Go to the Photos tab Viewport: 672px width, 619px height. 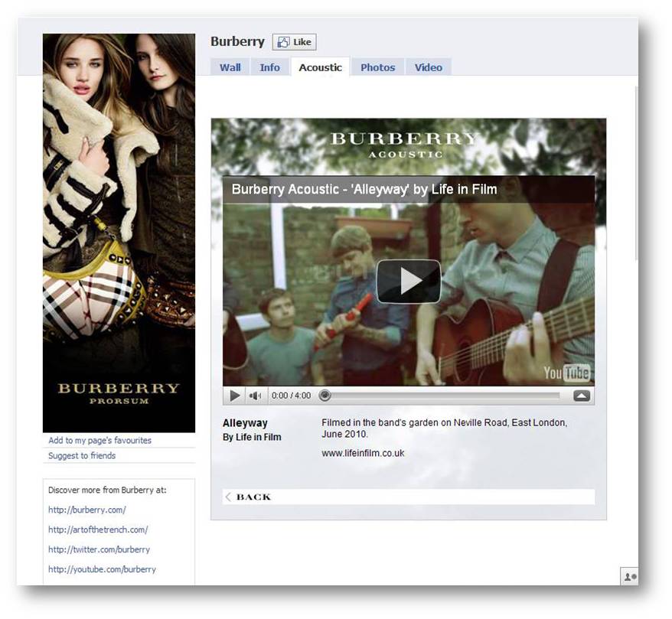[377, 67]
